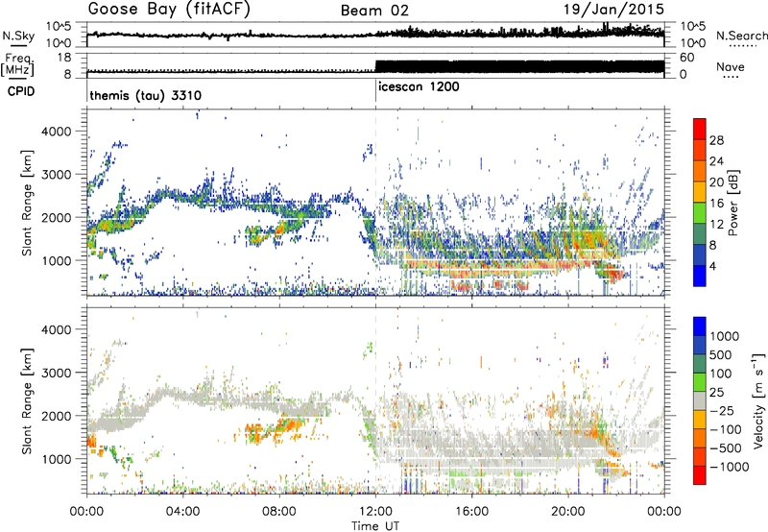Click the "2000" tick in velocity panel

tap(57, 416)
